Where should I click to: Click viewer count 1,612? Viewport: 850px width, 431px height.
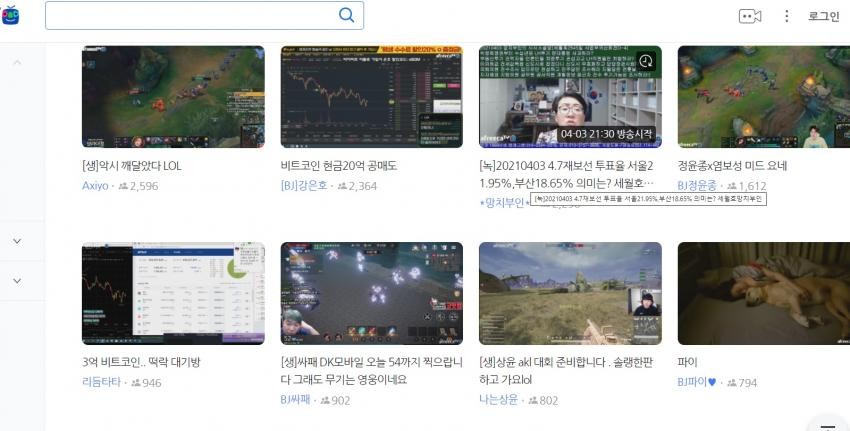point(746,186)
